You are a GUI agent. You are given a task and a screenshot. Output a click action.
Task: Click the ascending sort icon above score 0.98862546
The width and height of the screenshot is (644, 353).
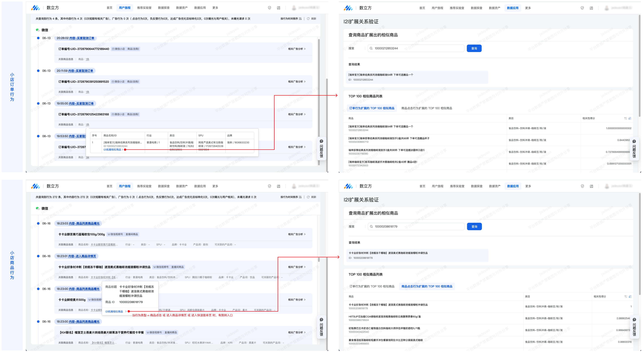pos(626,297)
